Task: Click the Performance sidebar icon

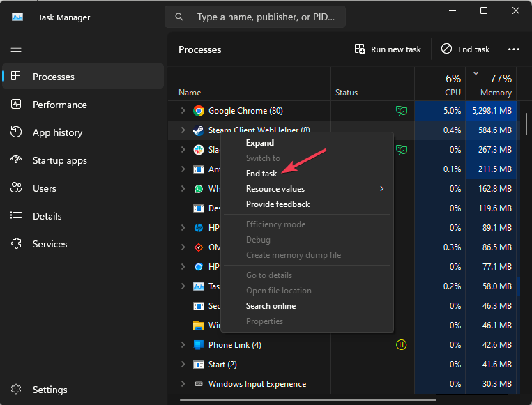Action: point(16,104)
